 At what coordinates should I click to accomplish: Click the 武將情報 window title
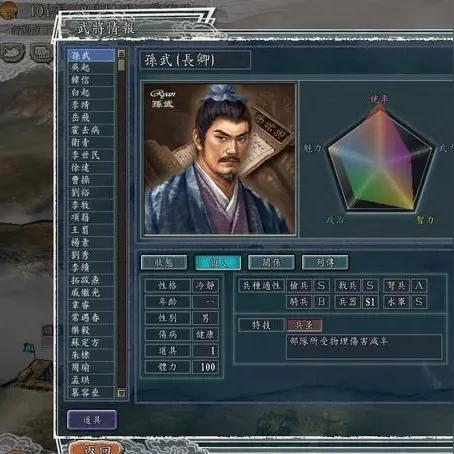[106, 29]
